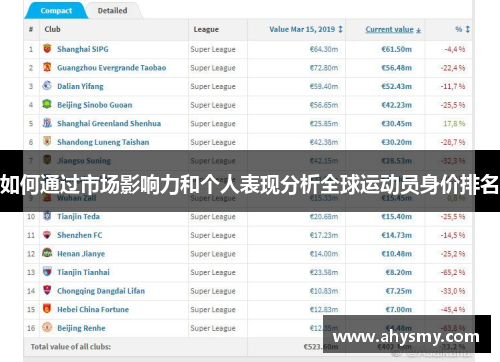Image resolution: width=500 pixels, height=362 pixels.
Task: Click the €56.48m current value
Action: point(397,68)
